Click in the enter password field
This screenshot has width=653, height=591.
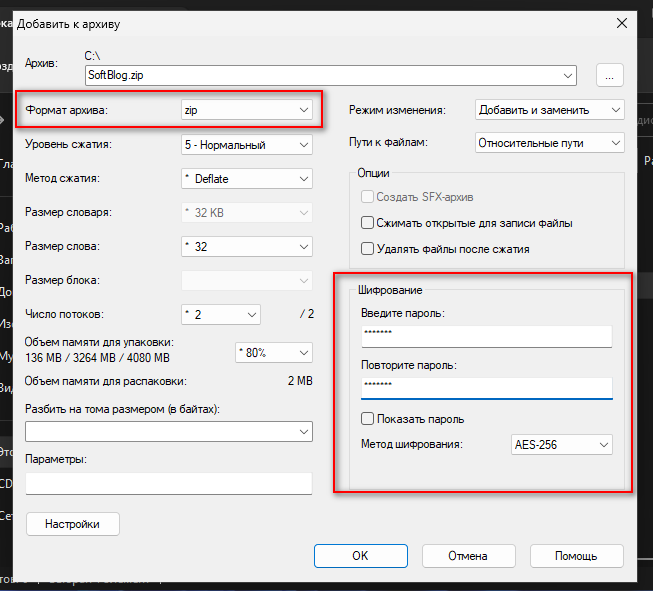pos(486,336)
